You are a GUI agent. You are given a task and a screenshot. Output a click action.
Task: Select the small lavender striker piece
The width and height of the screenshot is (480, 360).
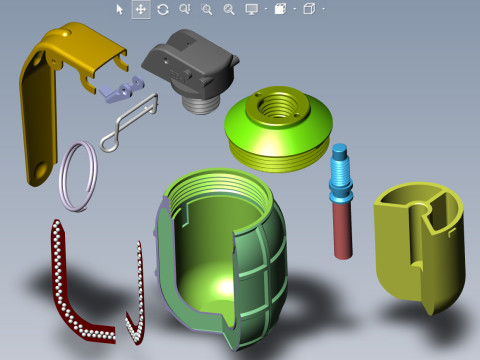tap(122, 89)
